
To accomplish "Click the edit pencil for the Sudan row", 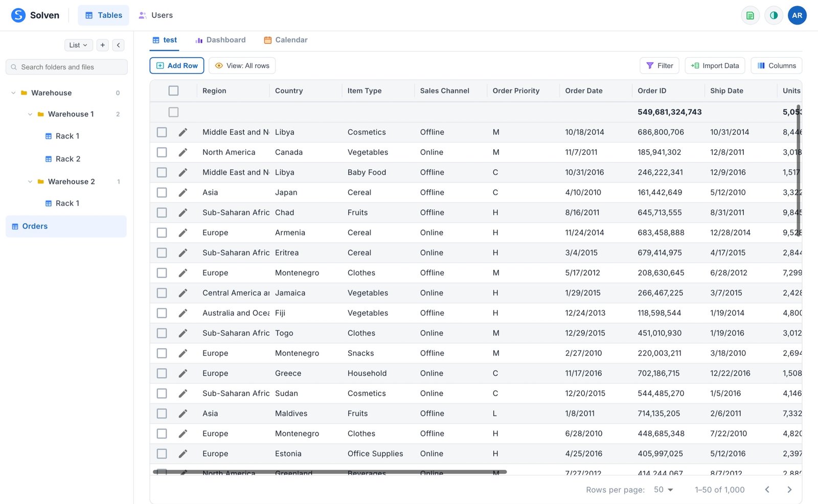I will pyautogui.click(x=183, y=394).
